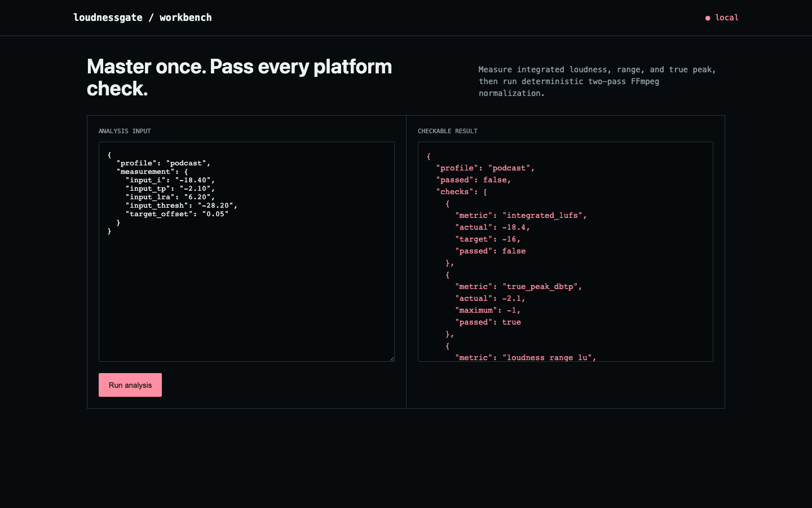The width and height of the screenshot is (812, 508).
Task: Click the "input_thresh" line in the input
Action: click(x=182, y=205)
